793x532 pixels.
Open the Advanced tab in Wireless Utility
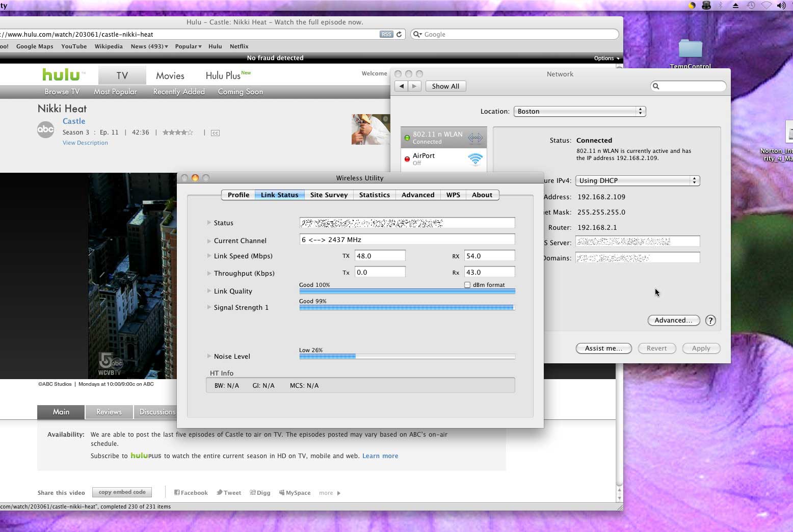(418, 195)
